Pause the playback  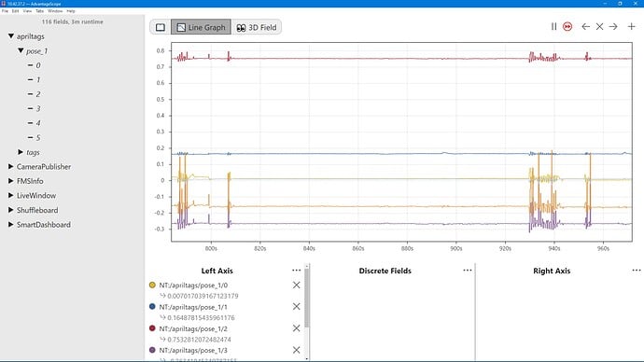tap(553, 27)
